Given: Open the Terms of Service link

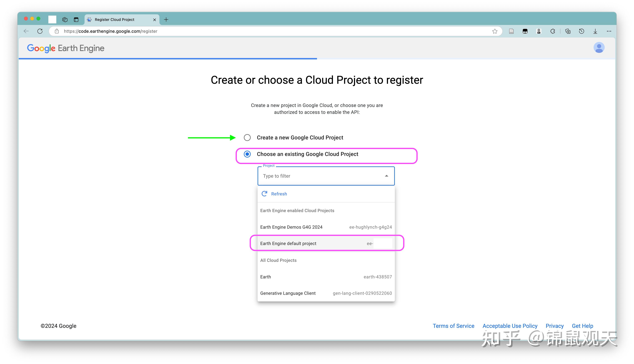Looking at the screenshot, I should click(453, 326).
